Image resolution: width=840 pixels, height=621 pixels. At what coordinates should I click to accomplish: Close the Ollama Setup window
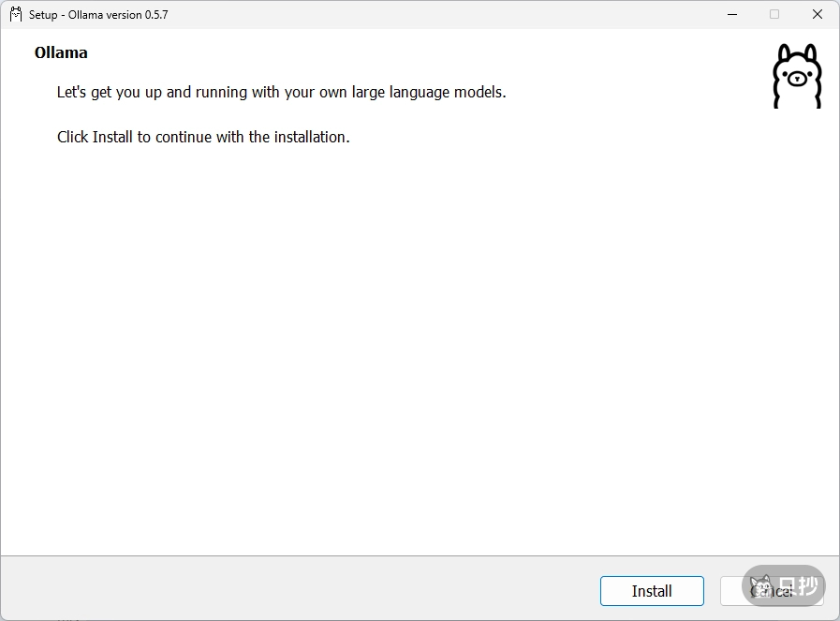pyautogui.click(x=818, y=14)
